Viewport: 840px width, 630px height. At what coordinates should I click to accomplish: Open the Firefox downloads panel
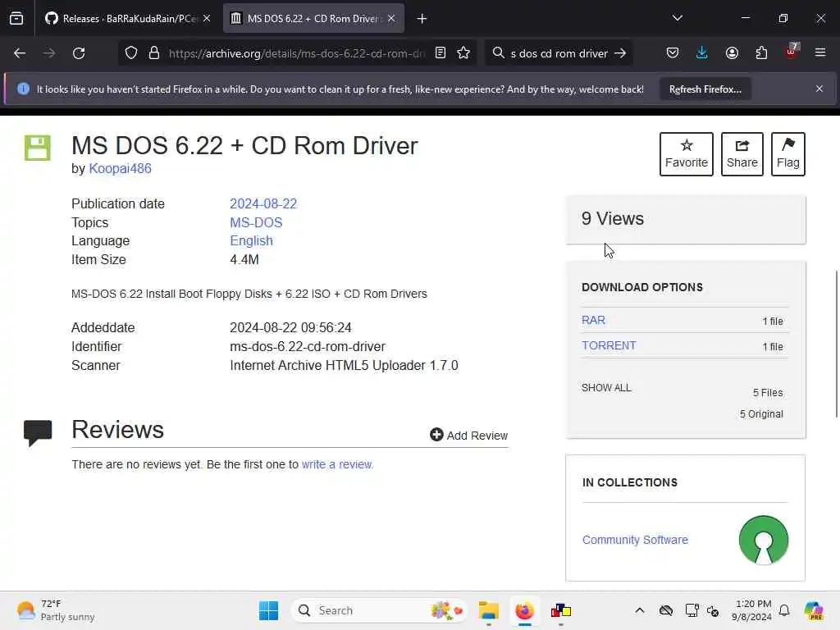702,53
